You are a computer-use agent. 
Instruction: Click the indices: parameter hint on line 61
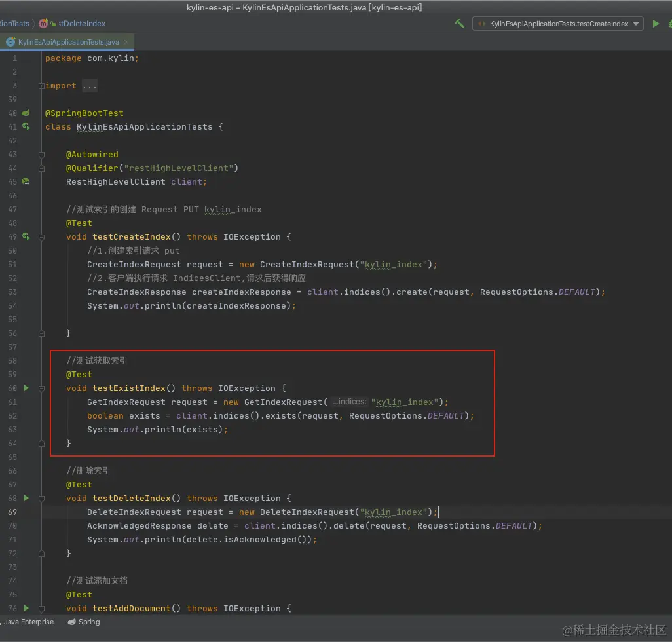coord(349,402)
